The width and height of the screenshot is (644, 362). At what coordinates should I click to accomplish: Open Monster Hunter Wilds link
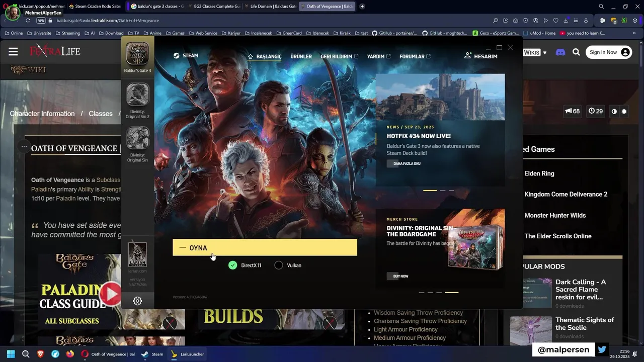coord(555,215)
